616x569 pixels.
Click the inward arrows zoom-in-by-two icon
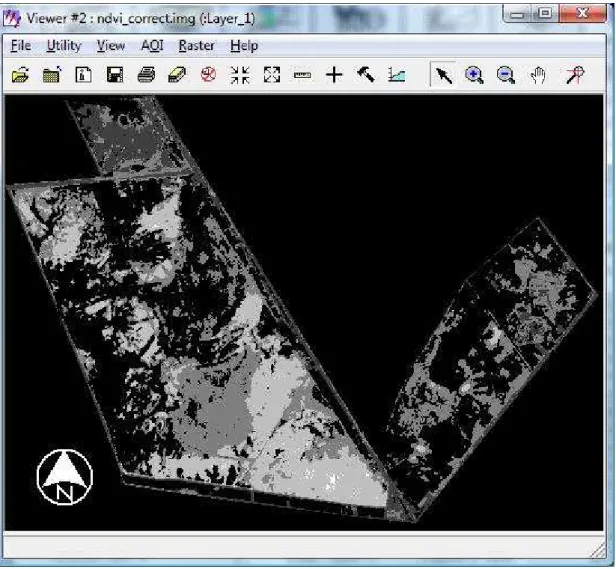point(240,75)
